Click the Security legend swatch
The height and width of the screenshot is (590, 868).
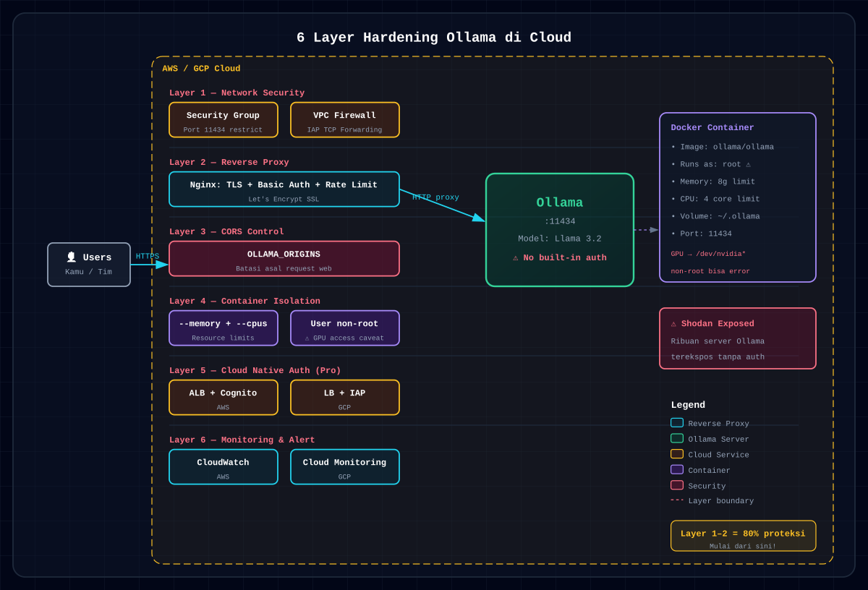pyautogui.click(x=677, y=485)
